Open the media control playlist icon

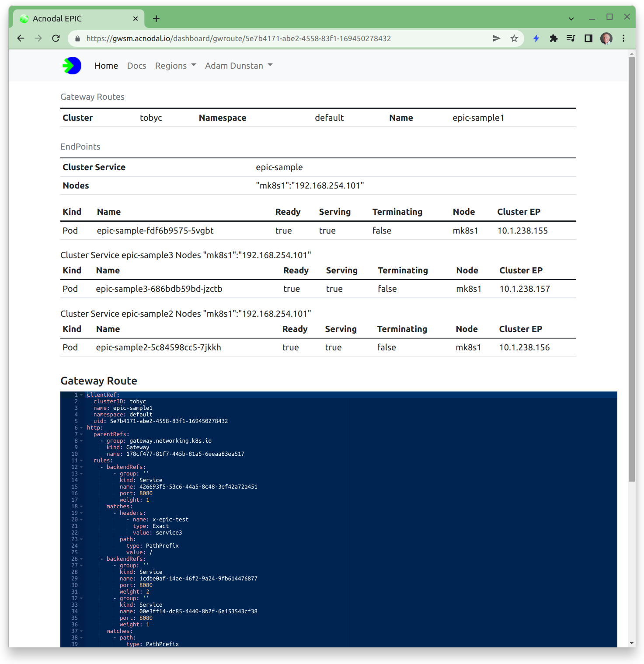571,38
